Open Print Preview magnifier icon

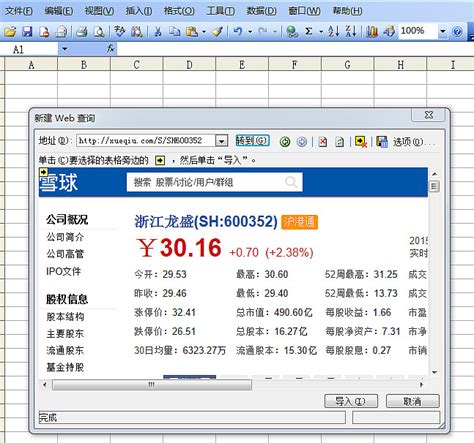tap(99, 32)
